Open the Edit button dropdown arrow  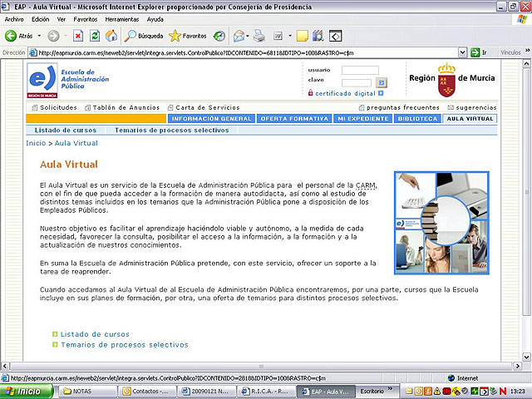[290, 36]
